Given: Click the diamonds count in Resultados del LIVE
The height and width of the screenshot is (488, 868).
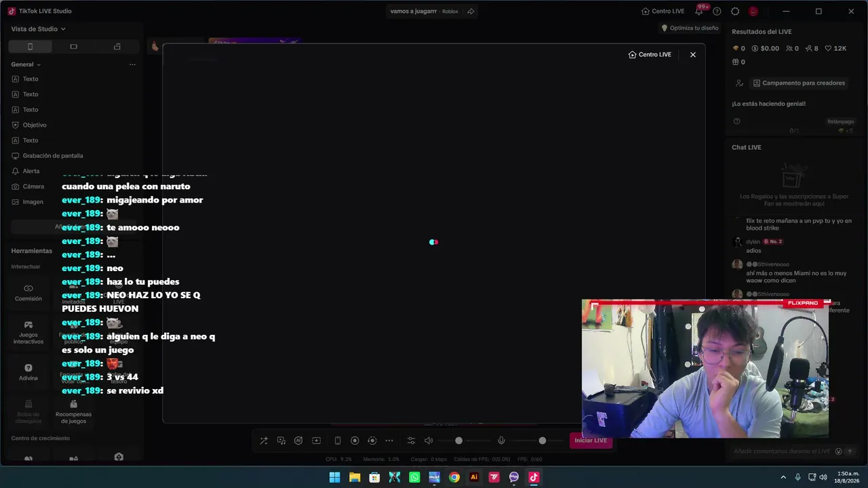Looking at the screenshot, I should coord(739,49).
